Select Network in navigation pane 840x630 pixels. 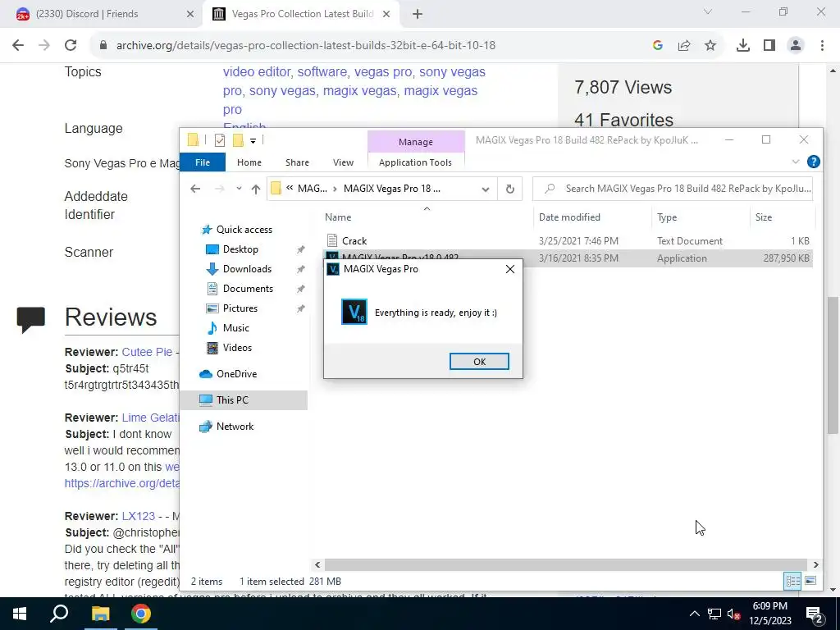tap(235, 427)
